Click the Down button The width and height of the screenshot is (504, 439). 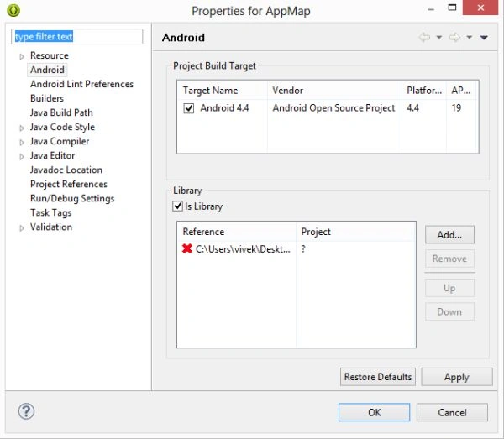(449, 311)
